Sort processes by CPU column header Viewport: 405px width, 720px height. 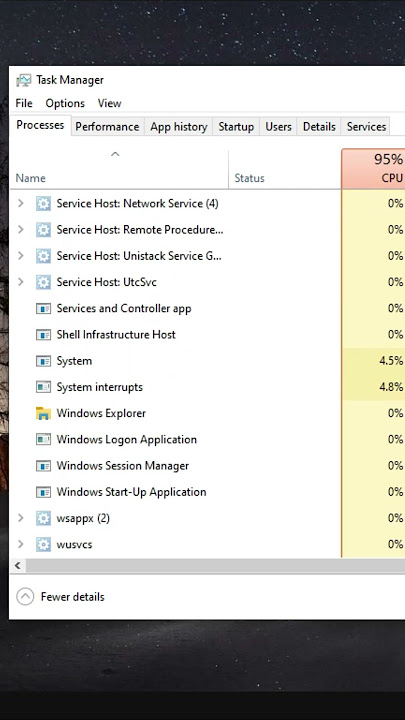[373, 169]
